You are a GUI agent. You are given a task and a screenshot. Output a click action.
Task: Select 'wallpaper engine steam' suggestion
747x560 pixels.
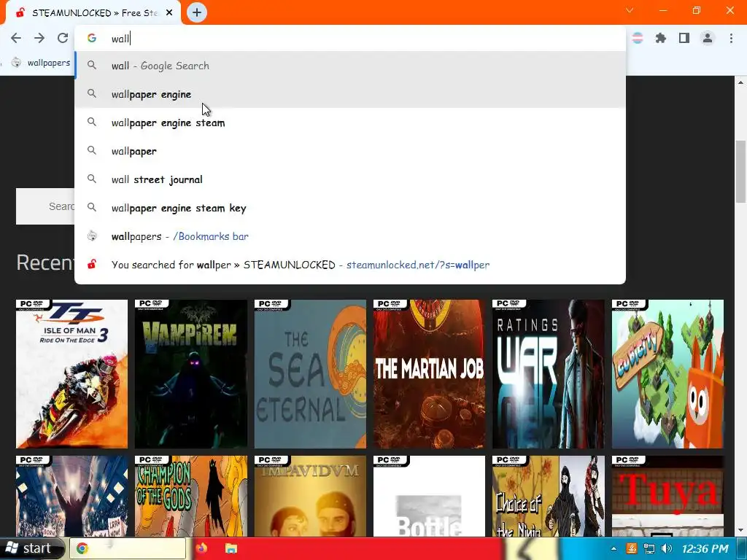coord(350,122)
